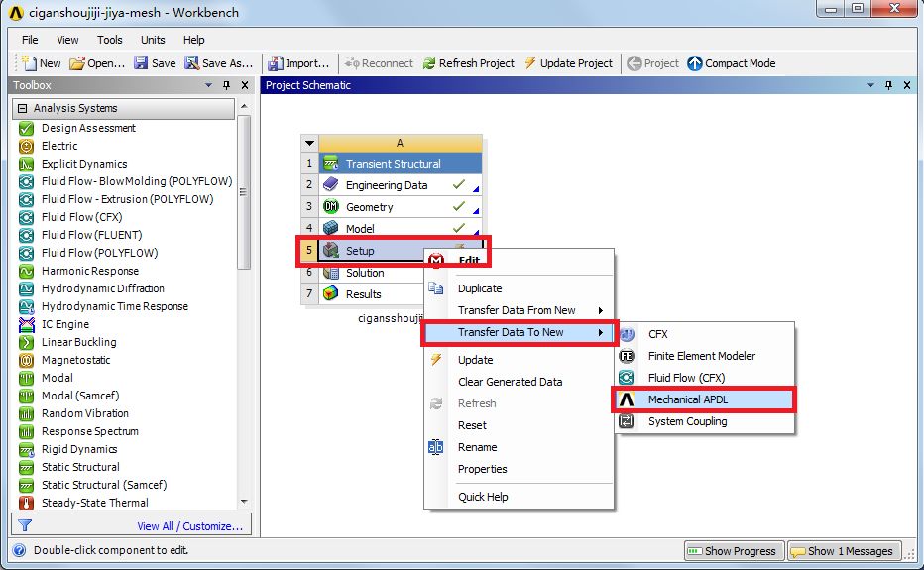Select the Hydrodynamic Diffraction icon
The height and width of the screenshot is (570, 924).
[26, 288]
